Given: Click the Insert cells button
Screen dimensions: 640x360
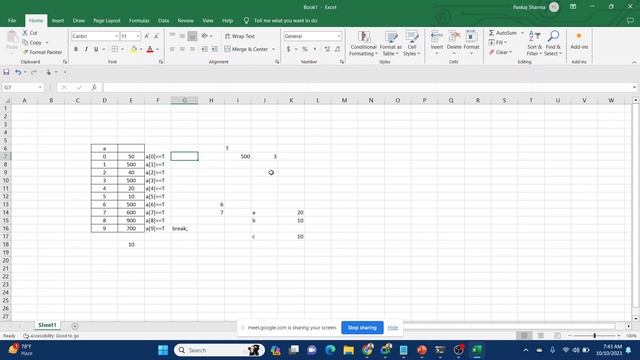Looking at the screenshot, I should click(437, 42).
